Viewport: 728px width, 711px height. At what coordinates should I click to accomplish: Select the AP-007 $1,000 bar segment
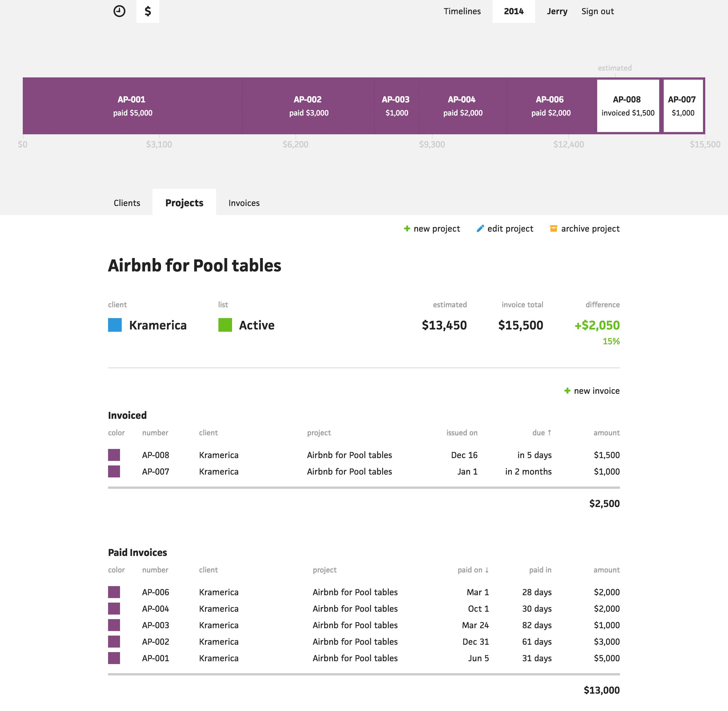683,106
